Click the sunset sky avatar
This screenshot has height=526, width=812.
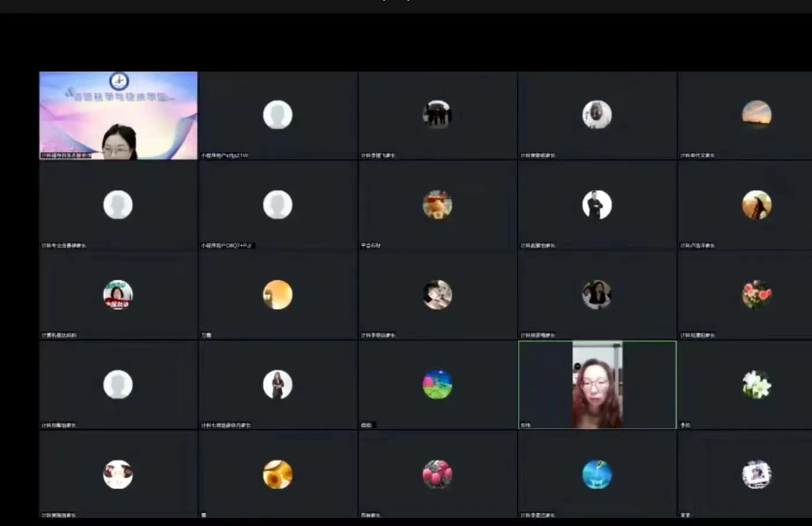(x=756, y=115)
